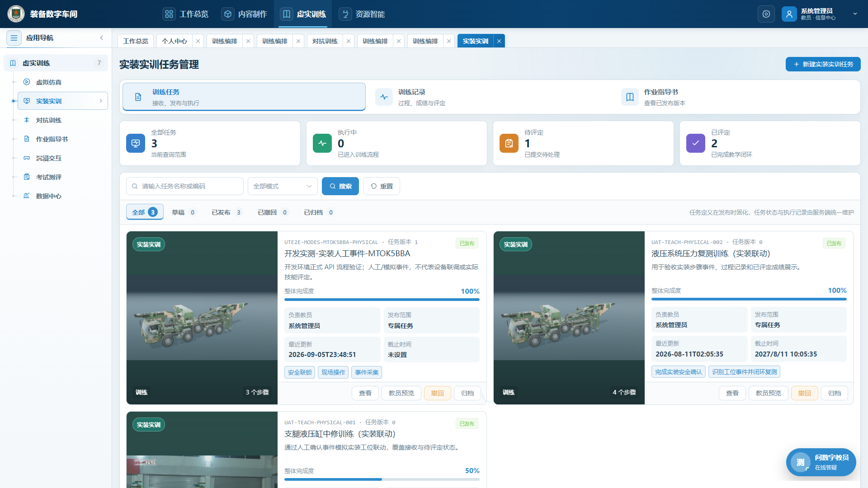Click the 安全联锁 step tag
Screen dimensions: 868x488
point(300,372)
